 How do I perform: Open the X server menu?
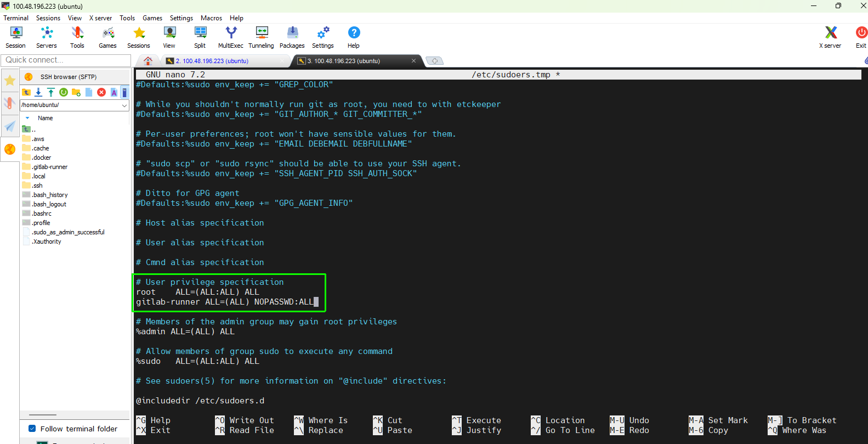pyautogui.click(x=101, y=18)
